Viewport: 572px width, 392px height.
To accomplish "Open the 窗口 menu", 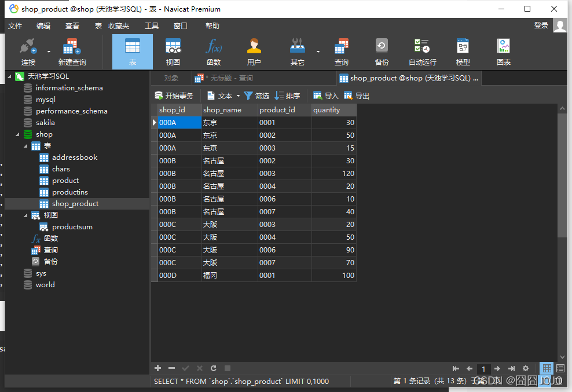I will [x=180, y=26].
